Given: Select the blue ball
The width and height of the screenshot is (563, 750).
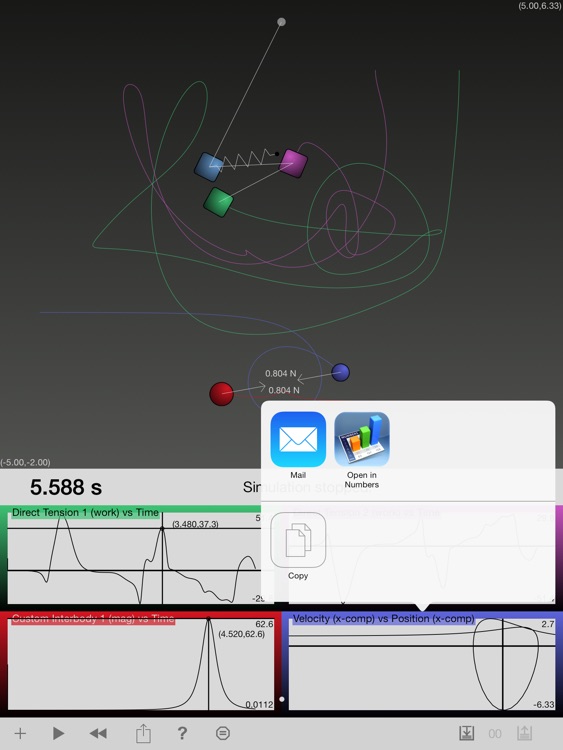Looking at the screenshot, I should point(341,372).
